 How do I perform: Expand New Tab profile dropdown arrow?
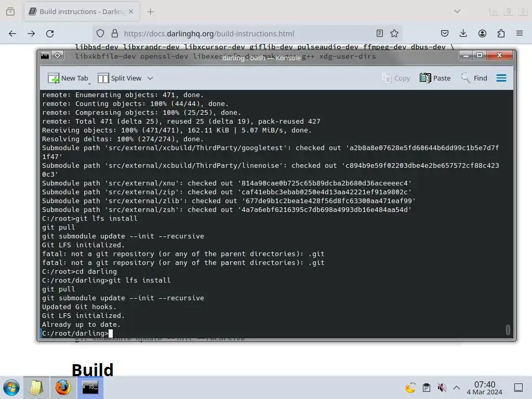pyautogui.click(x=89, y=84)
